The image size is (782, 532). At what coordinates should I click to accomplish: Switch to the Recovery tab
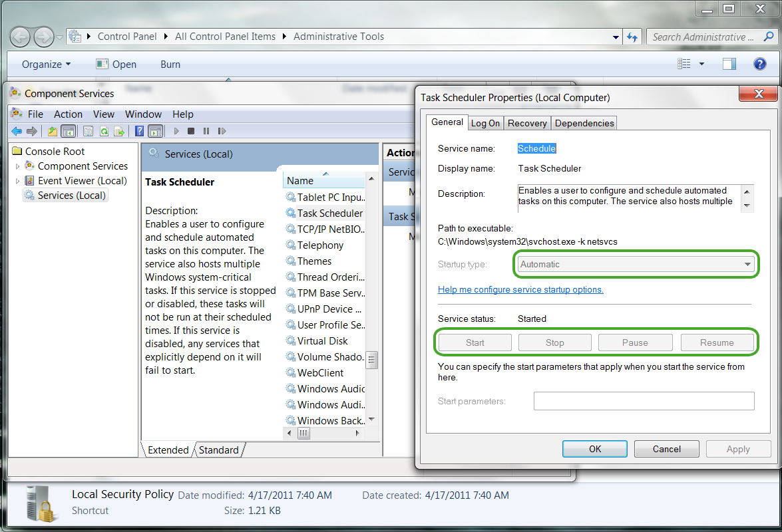(x=527, y=123)
